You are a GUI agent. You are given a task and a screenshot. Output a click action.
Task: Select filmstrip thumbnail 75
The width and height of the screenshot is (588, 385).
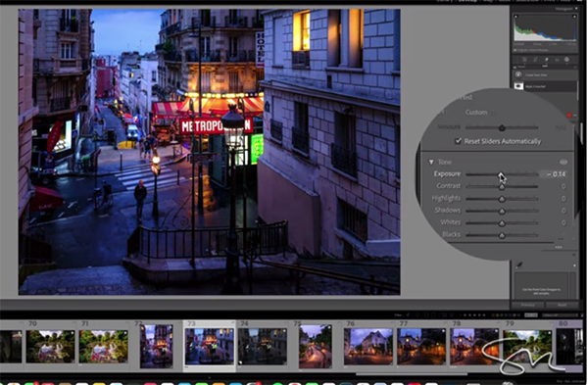(315, 346)
